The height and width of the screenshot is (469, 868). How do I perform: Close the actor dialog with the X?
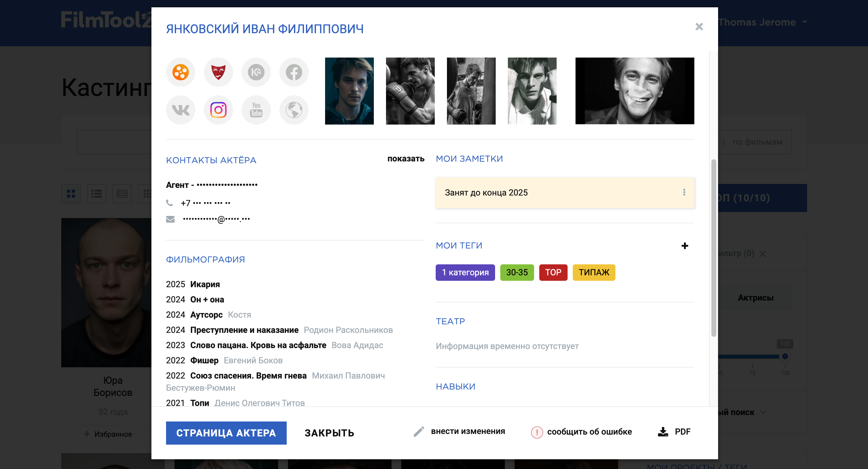click(x=699, y=26)
